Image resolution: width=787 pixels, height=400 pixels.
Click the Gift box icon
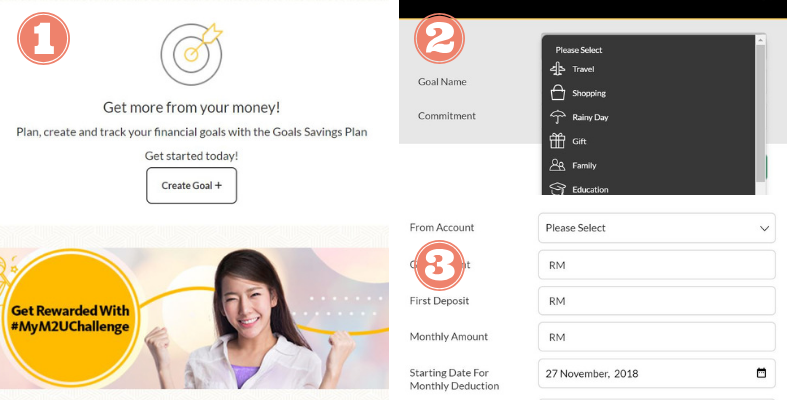[x=558, y=141]
